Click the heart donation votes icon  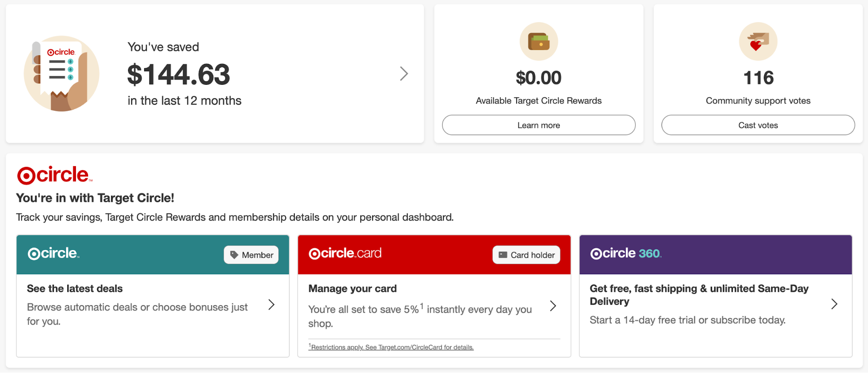click(x=758, y=42)
